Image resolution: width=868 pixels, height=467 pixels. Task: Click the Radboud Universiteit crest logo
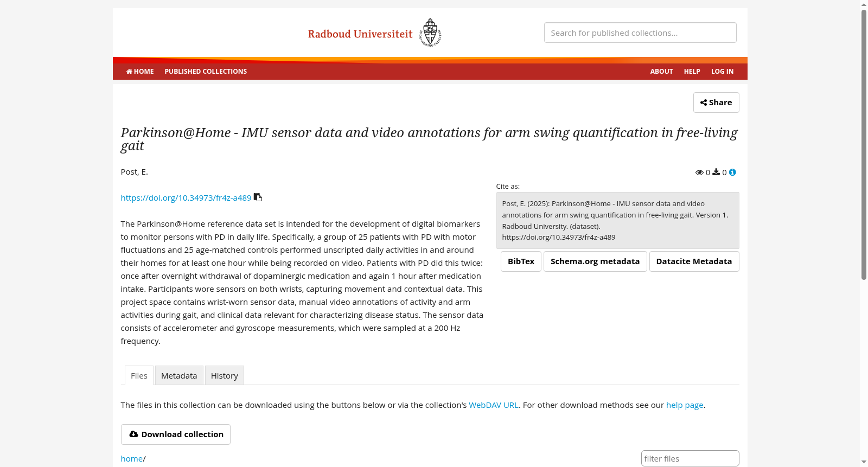click(430, 33)
